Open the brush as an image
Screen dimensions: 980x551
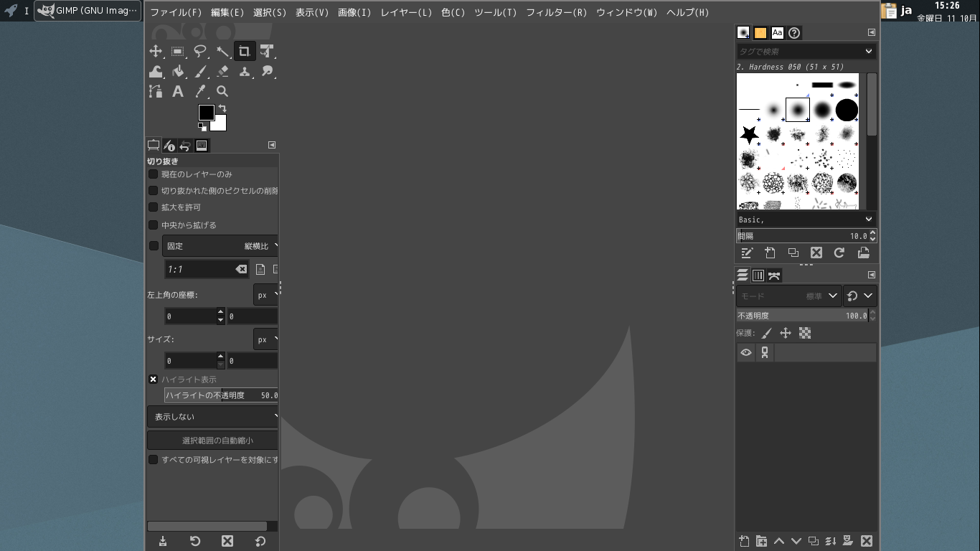[863, 253]
